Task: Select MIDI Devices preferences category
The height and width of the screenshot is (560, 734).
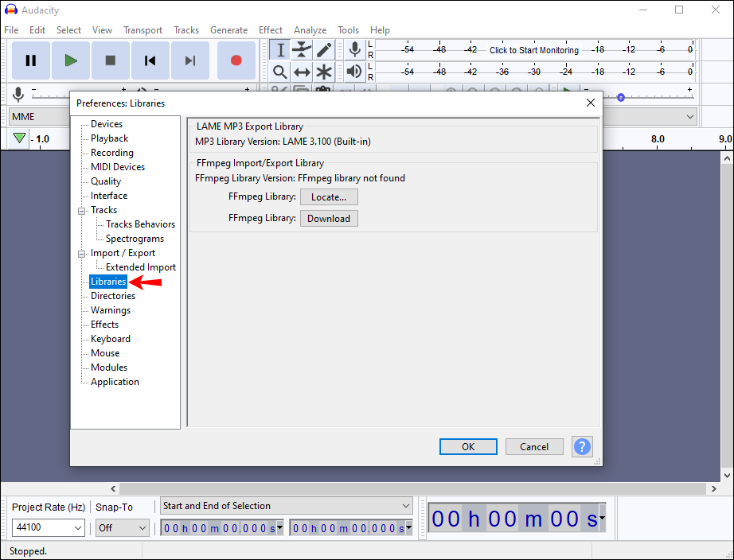Action: pyautogui.click(x=118, y=167)
